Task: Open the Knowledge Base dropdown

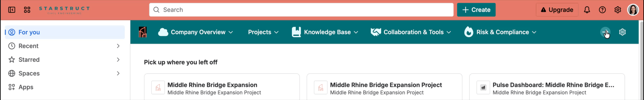Action: click(x=325, y=32)
